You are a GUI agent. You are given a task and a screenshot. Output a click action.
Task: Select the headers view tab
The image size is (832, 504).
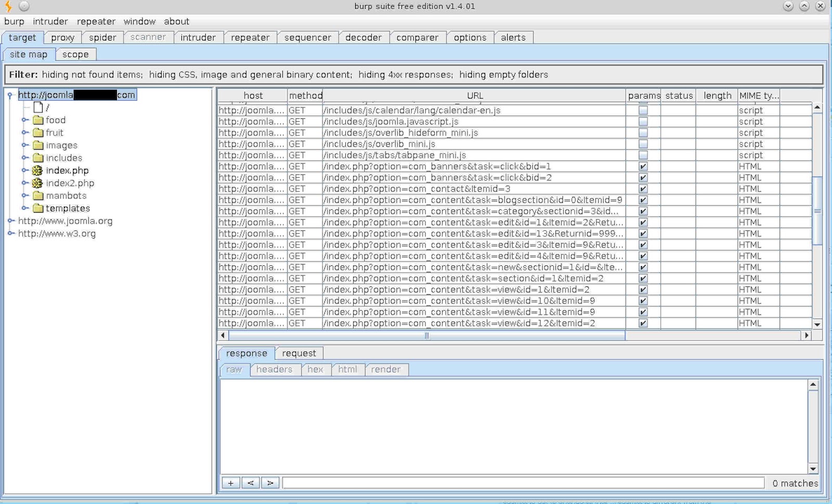coord(274,369)
